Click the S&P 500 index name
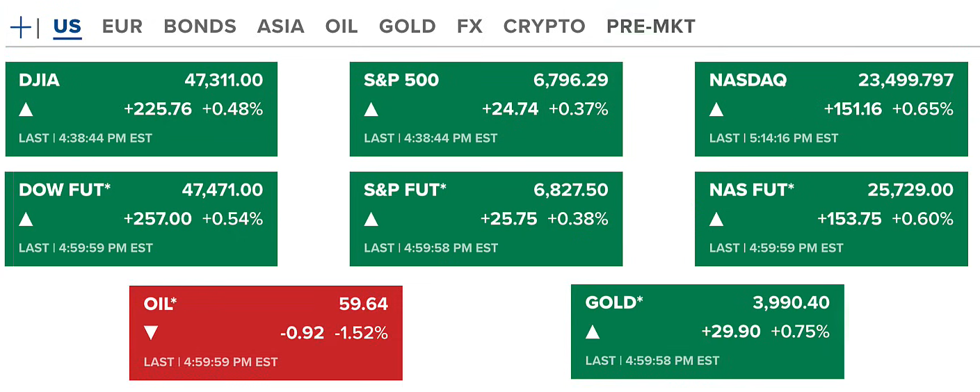 401,80
